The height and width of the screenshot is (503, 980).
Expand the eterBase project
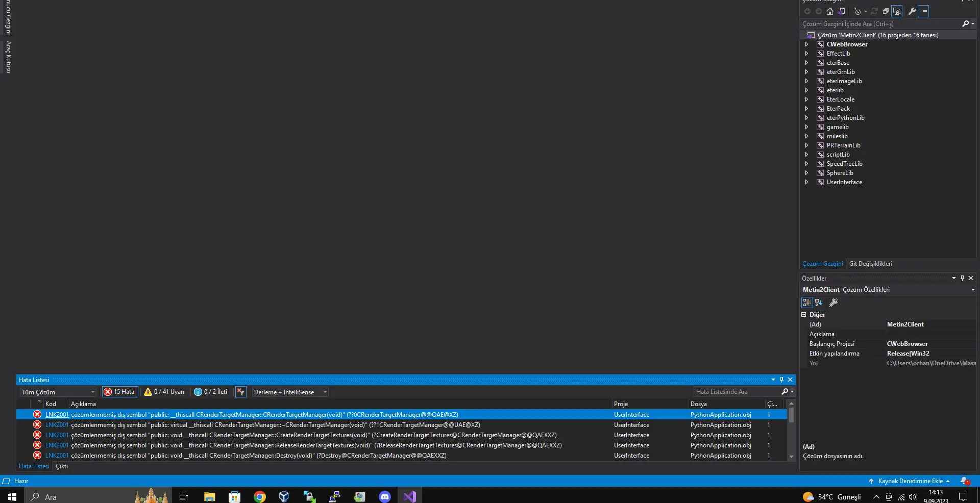pos(806,63)
